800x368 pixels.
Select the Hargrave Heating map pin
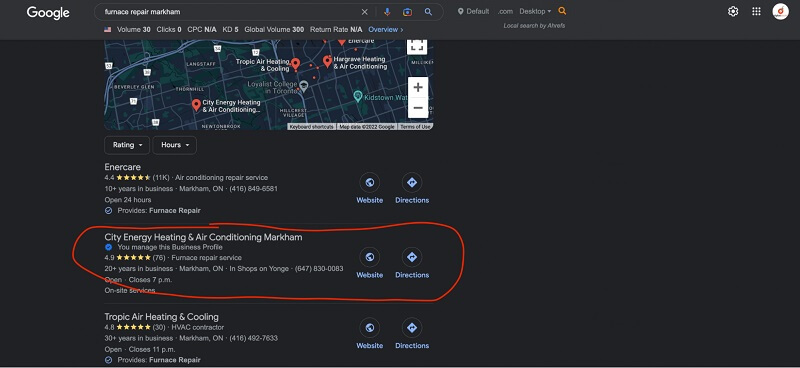[x=327, y=62]
